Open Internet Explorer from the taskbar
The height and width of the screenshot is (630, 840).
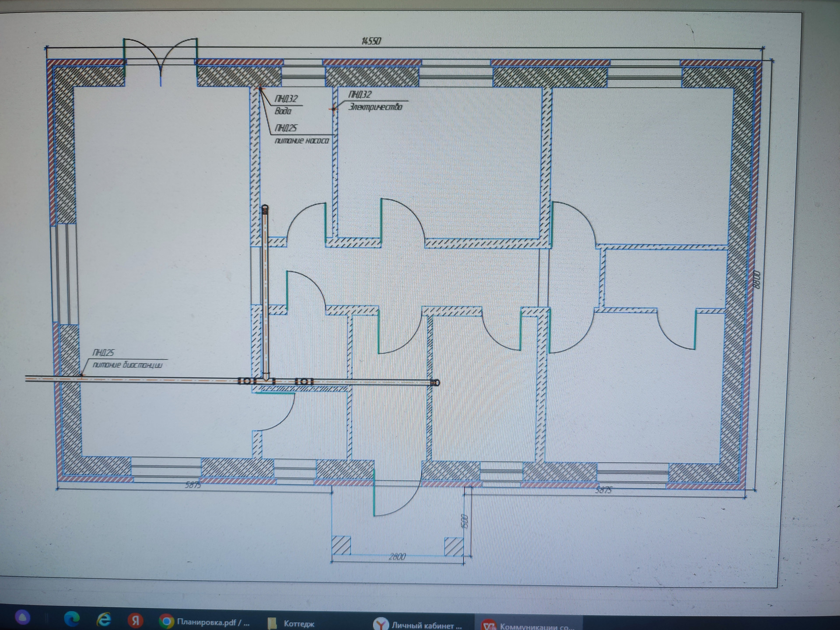pyautogui.click(x=104, y=619)
